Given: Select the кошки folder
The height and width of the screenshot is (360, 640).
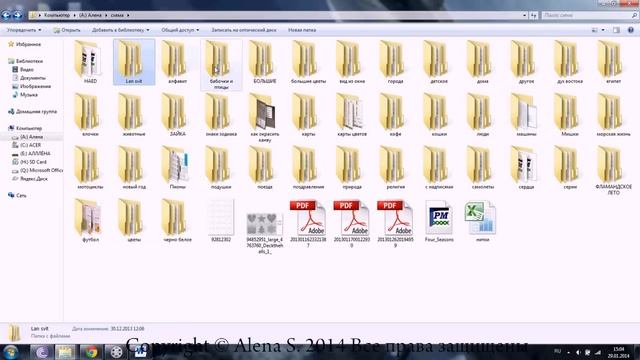Looking at the screenshot, I should 439,115.
